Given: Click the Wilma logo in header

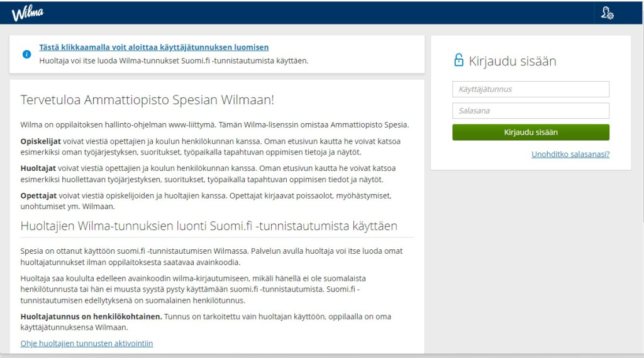Looking at the screenshot, I should click(28, 13).
